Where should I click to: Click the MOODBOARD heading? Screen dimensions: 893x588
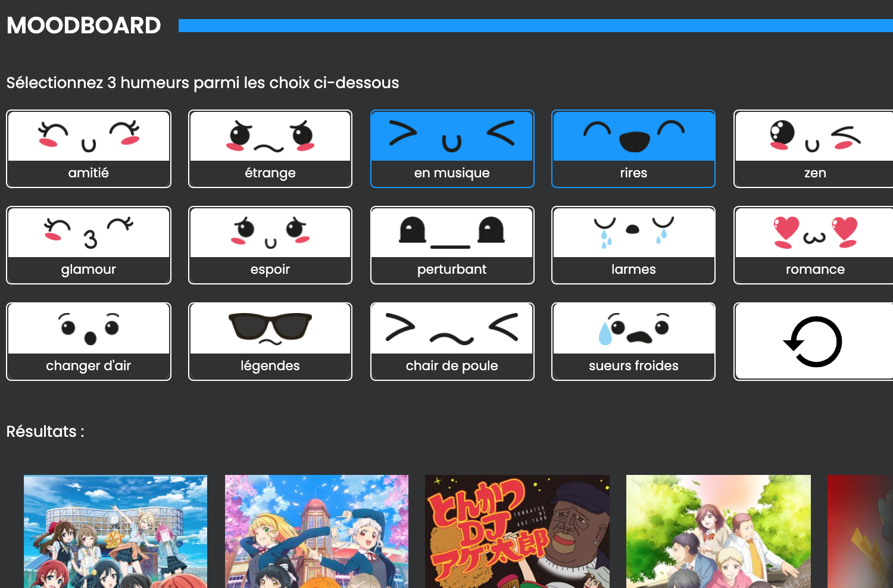(x=84, y=26)
